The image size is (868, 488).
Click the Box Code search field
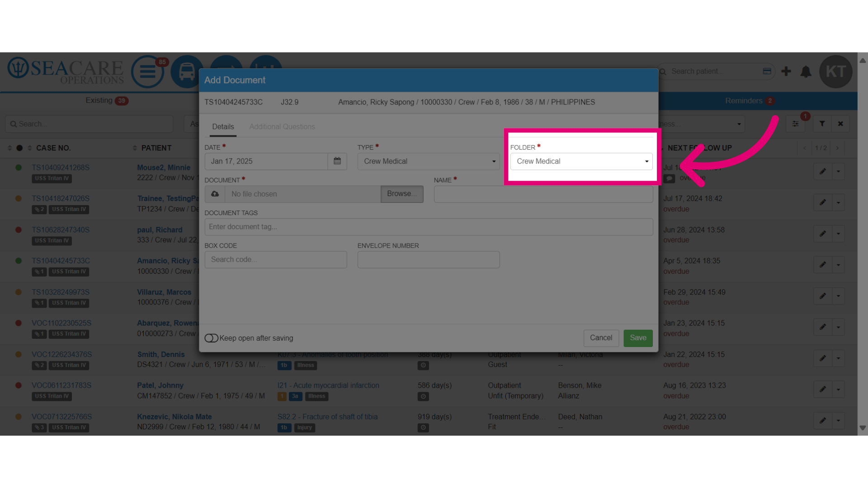276,260
